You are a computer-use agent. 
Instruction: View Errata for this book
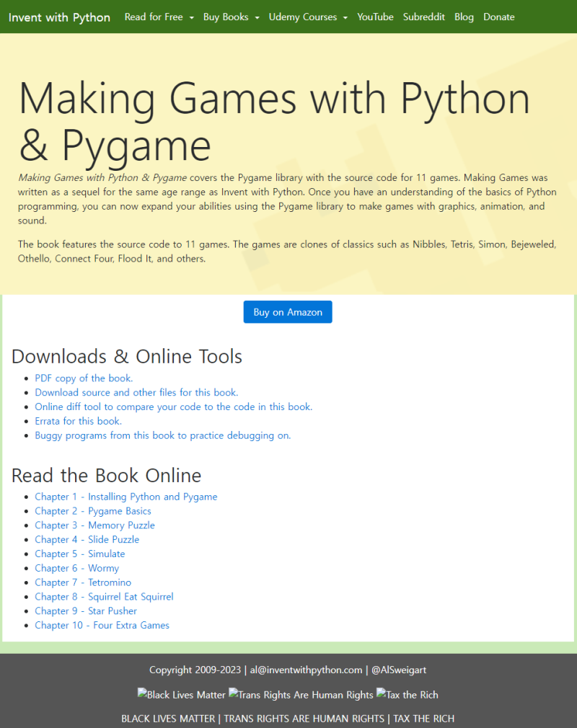click(x=78, y=421)
